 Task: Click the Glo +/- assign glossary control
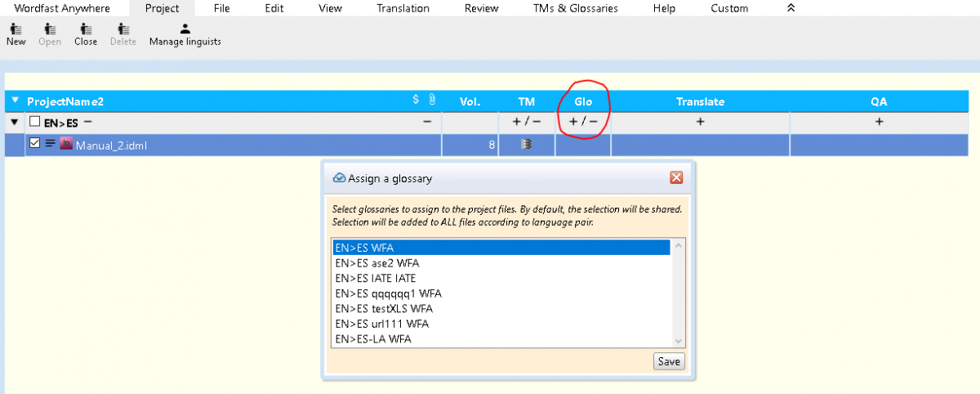click(x=583, y=122)
